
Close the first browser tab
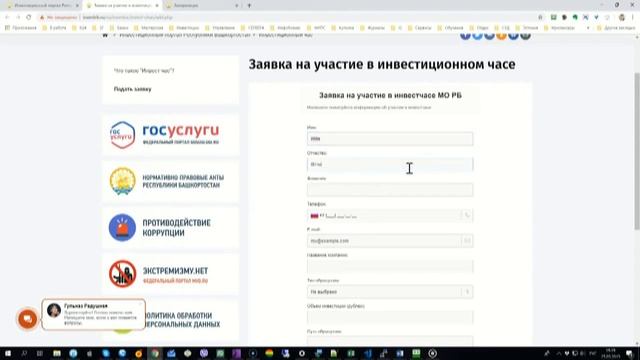77,5
